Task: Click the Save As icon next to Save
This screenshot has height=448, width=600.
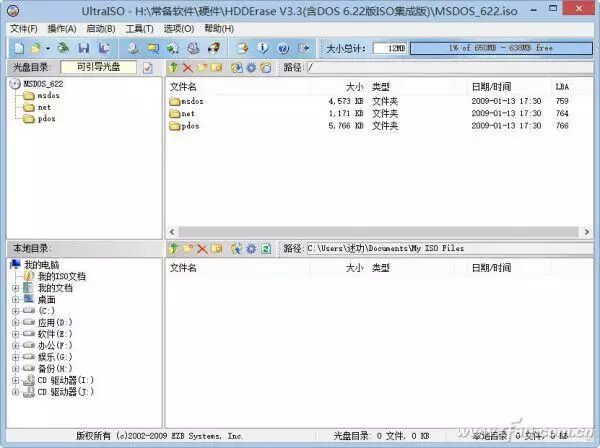Action: (104, 48)
